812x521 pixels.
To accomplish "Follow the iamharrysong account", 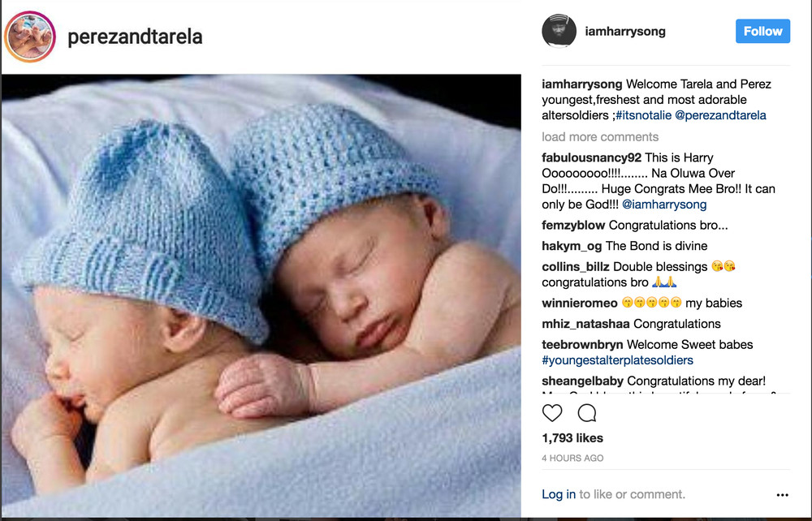I will (762, 31).
